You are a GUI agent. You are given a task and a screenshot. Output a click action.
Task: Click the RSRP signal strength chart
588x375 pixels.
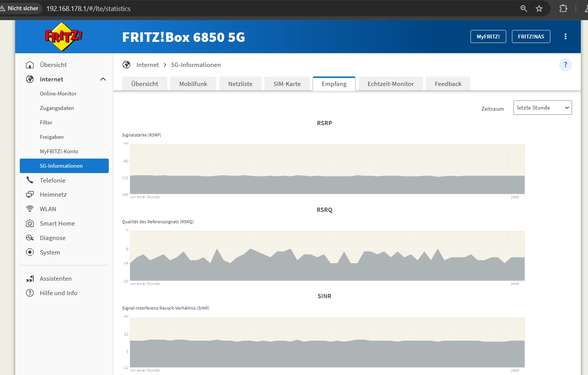click(327, 169)
